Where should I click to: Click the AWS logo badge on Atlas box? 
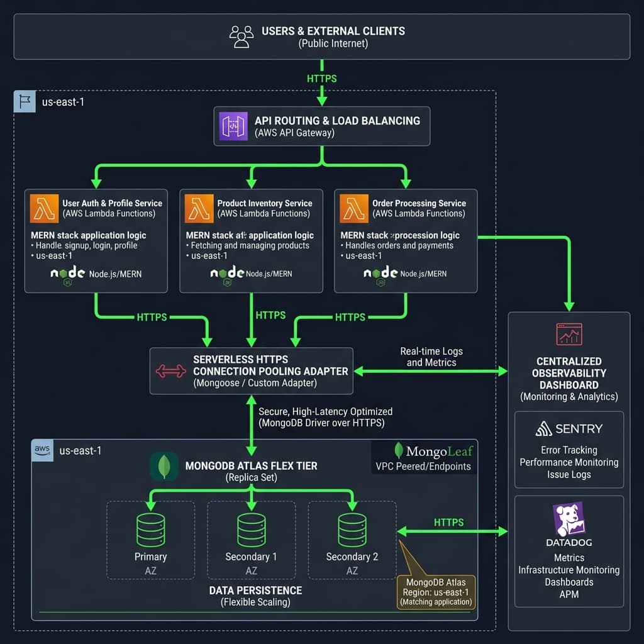[x=42, y=450]
